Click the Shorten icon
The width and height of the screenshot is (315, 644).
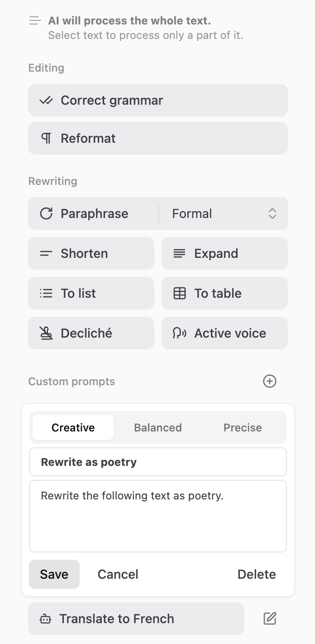(x=46, y=253)
